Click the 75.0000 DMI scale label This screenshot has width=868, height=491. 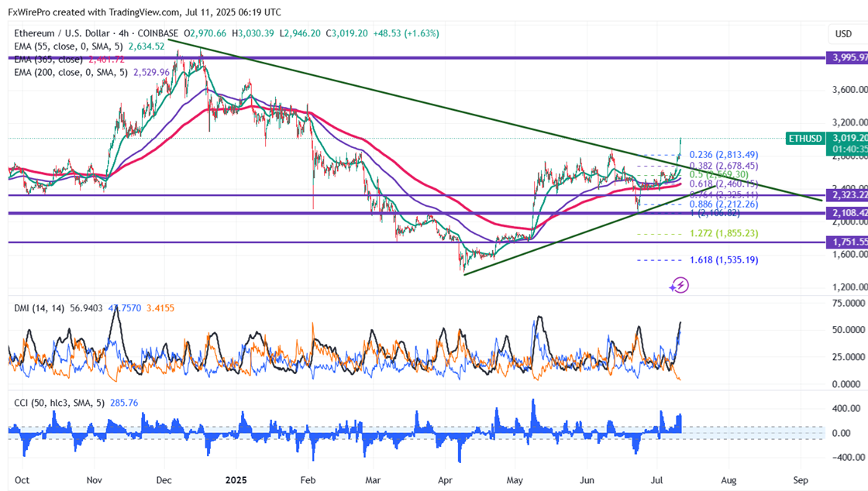click(849, 303)
